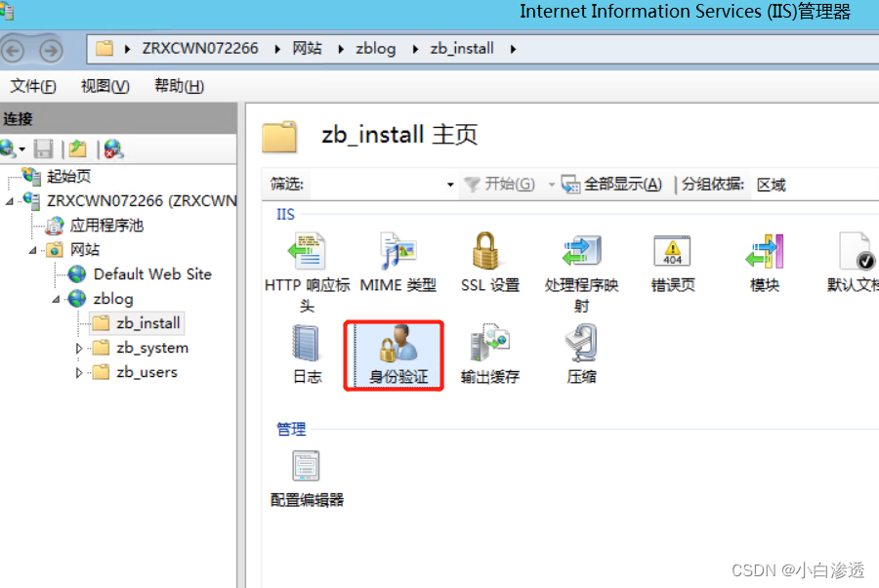Open the 日志 logging feature
The height and width of the screenshot is (588, 879).
tap(307, 355)
